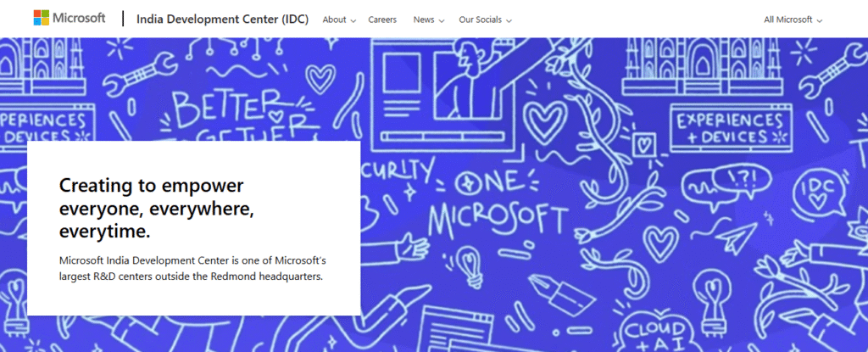Go to the Careers page
The height and width of the screenshot is (352, 868).
tap(382, 20)
